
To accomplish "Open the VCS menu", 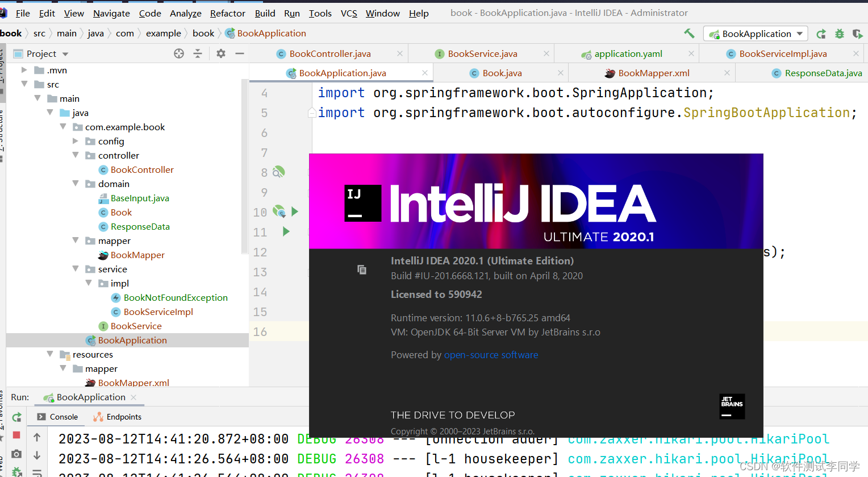I will (x=349, y=13).
